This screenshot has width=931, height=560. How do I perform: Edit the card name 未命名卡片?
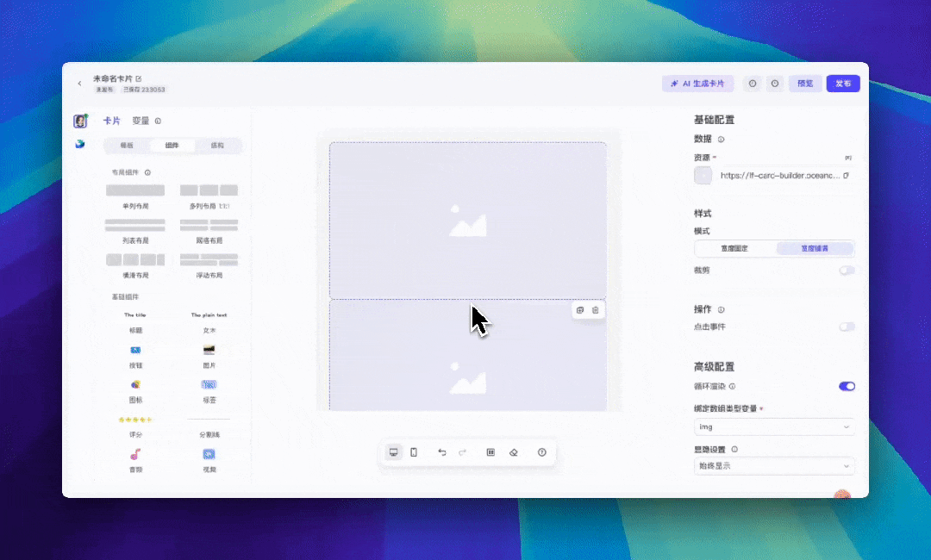tap(138, 78)
